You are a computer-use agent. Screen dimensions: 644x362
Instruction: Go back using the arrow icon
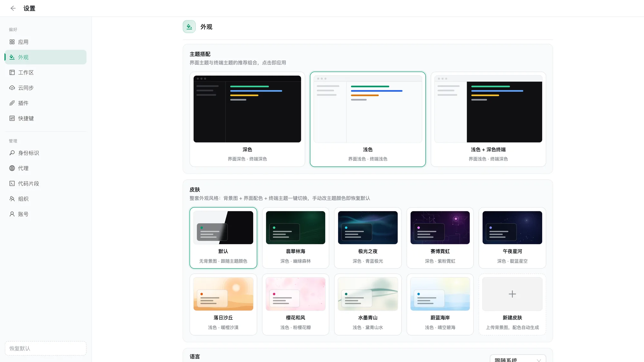[13, 8]
